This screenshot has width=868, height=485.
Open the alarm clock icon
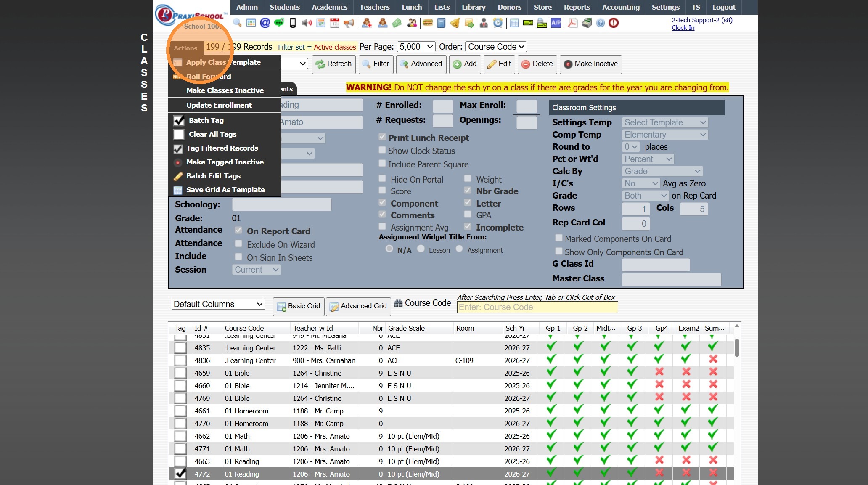coord(498,23)
